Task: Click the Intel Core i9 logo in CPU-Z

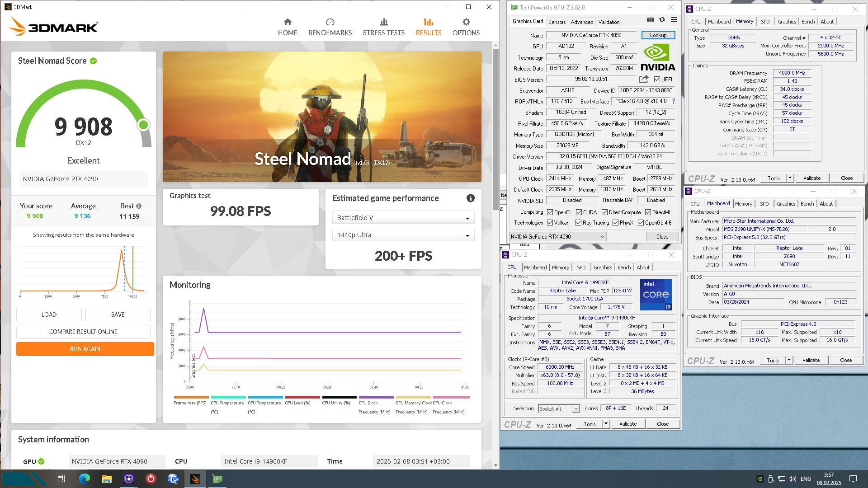Action: [x=656, y=294]
